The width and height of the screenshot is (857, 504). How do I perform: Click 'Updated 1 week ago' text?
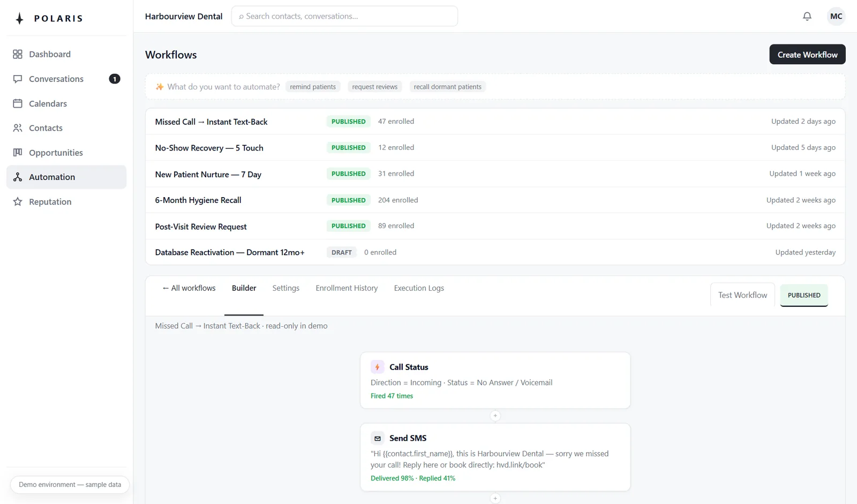pos(802,174)
